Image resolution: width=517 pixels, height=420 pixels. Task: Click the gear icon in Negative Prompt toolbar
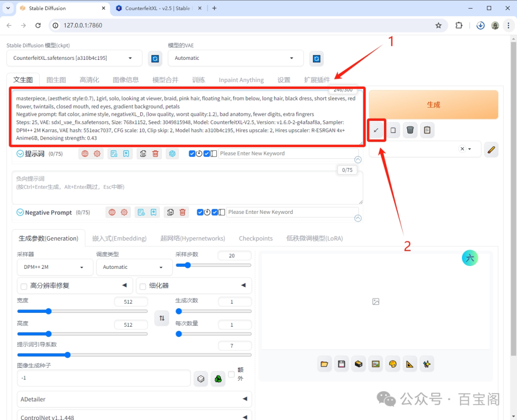tap(124, 212)
